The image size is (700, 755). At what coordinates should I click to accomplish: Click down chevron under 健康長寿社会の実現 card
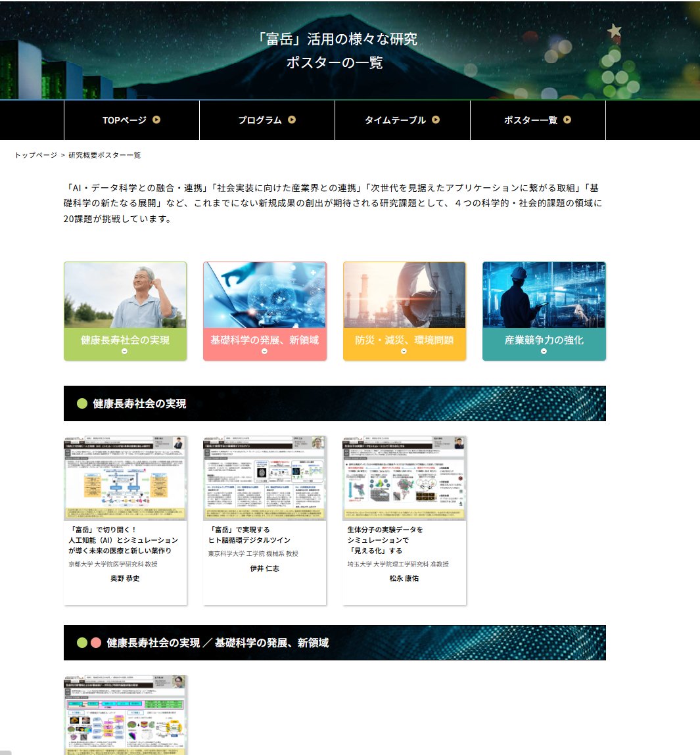tap(125, 352)
